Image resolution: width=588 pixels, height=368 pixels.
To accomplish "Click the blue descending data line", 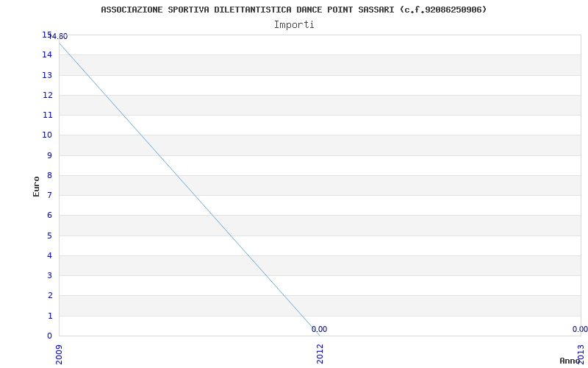I will pyautogui.click(x=190, y=189).
